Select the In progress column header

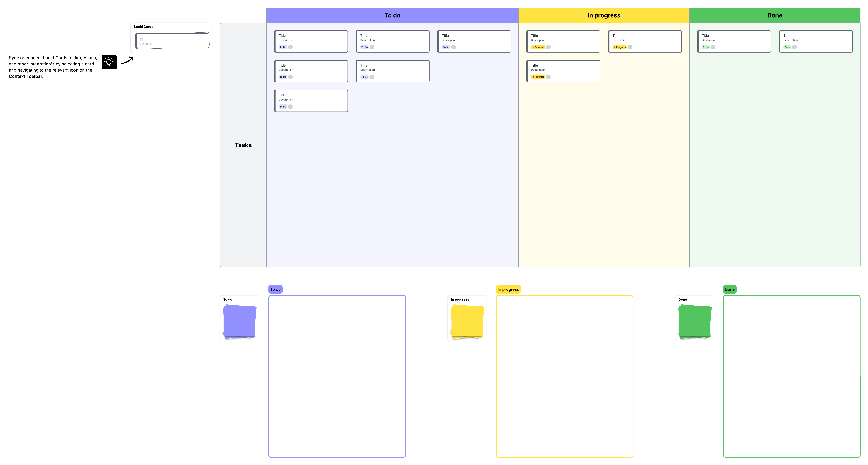pos(603,15)
